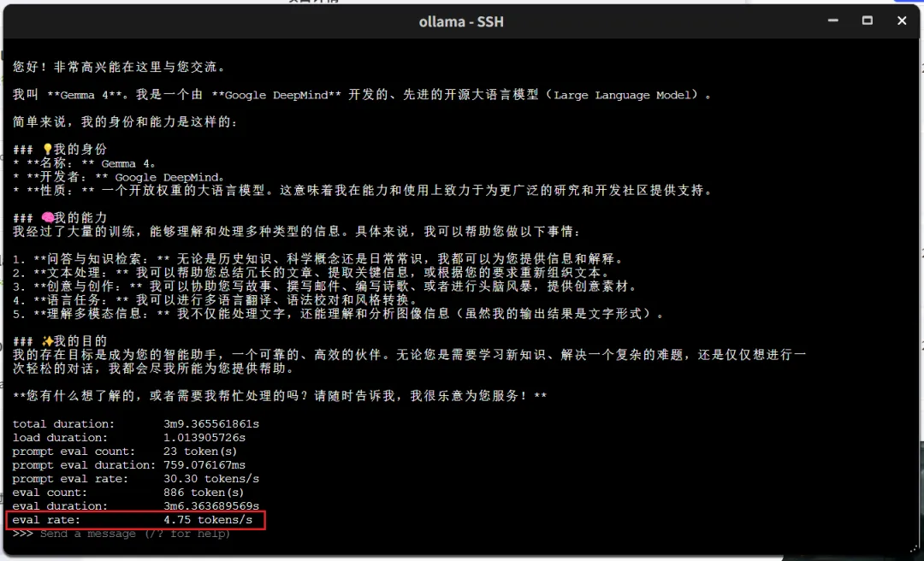Click the '您好！非常高兴能在这里与您交流。' greeting line
The image size is (924, 561).
(x=119, y=68)
